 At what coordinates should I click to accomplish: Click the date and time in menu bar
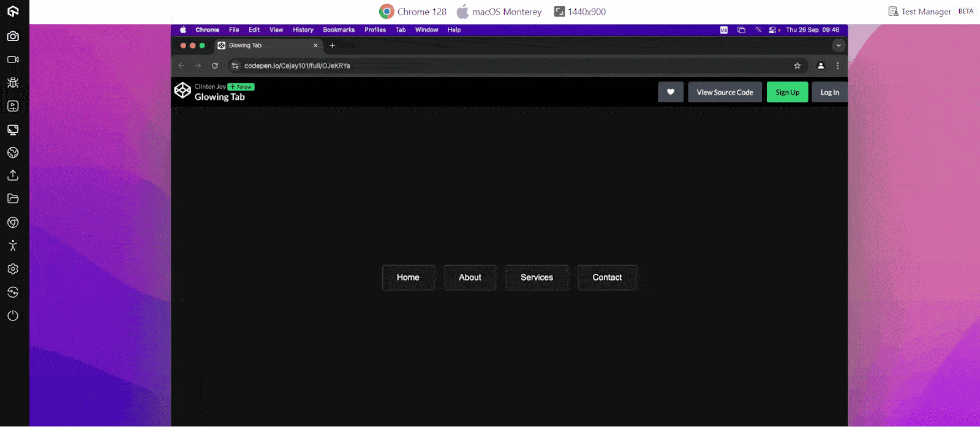[x=812, y=29]
